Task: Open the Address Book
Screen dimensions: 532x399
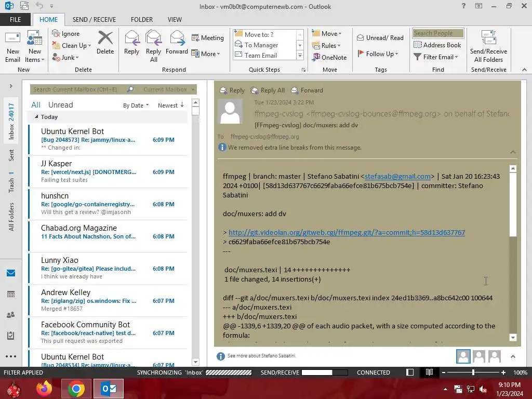Action: tap(437, 45)
